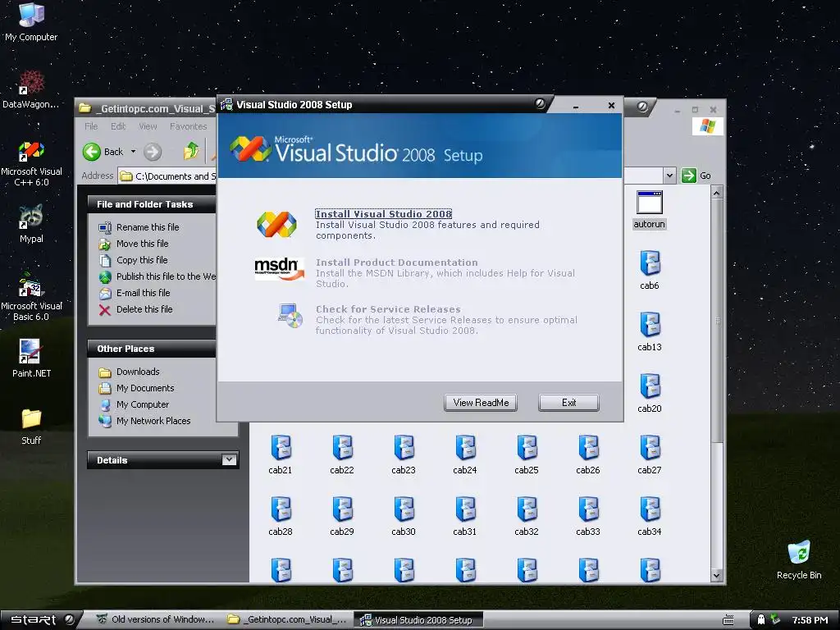Open the Recycle Bin
The image size is (840, 630).
click(x=799, y=559)
